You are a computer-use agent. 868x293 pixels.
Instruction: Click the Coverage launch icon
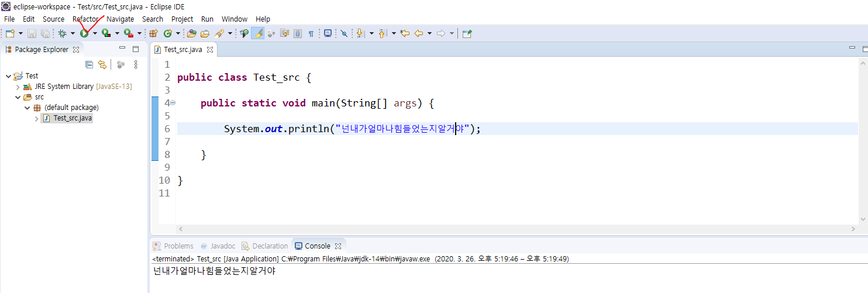pos(106,33)
